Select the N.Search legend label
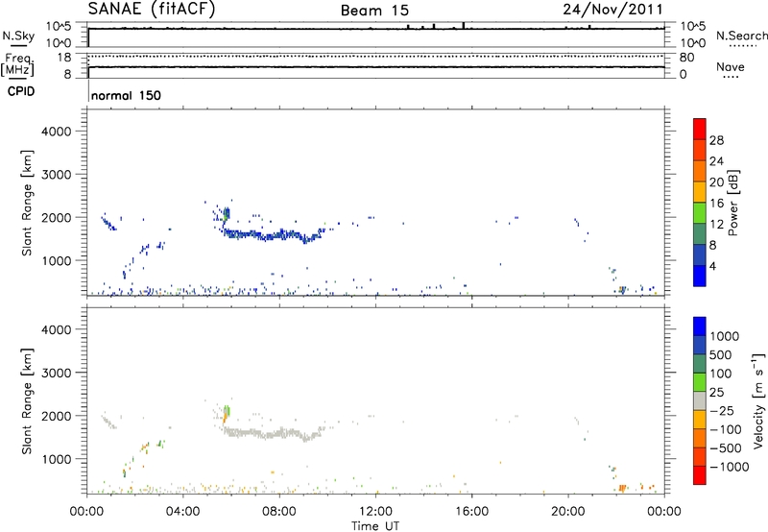The height and width of the screenshot is (532, 768). [741, 36]
